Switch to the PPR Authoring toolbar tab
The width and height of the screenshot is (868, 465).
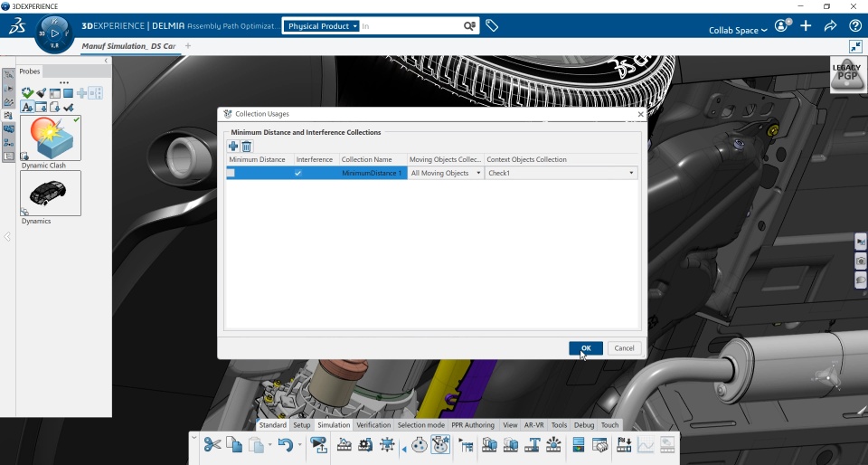(473, 425)
